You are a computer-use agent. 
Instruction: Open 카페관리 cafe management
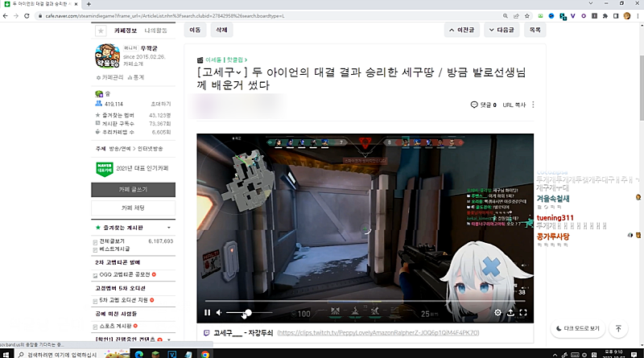click(109, 77)
